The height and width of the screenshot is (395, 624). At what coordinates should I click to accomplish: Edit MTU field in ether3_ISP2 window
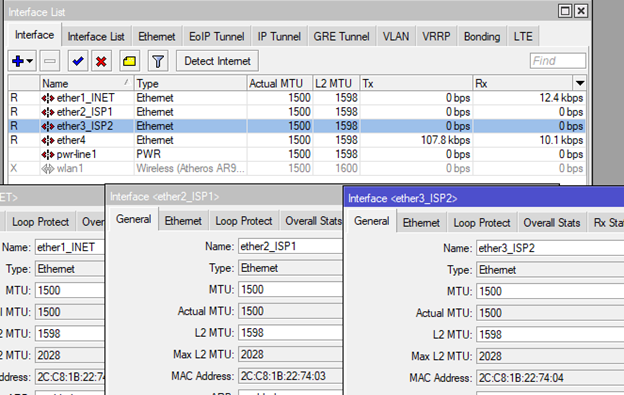tap(550, 292)
